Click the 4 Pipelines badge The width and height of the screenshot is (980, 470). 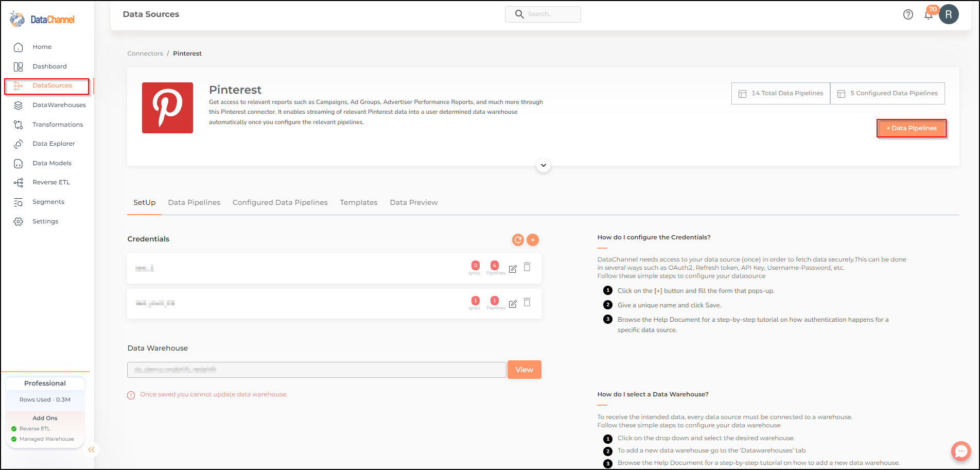495,266
